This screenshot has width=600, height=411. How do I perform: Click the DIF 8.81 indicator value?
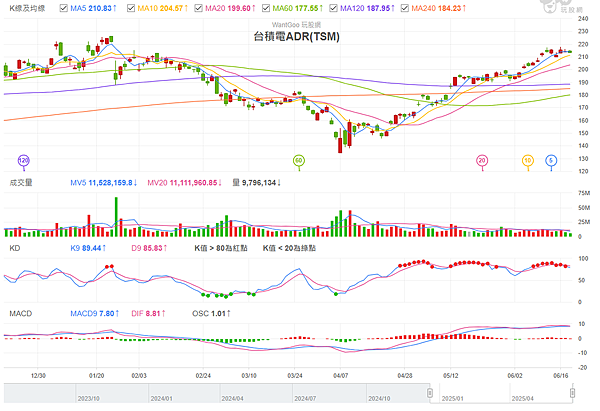(x=148, y=313)
